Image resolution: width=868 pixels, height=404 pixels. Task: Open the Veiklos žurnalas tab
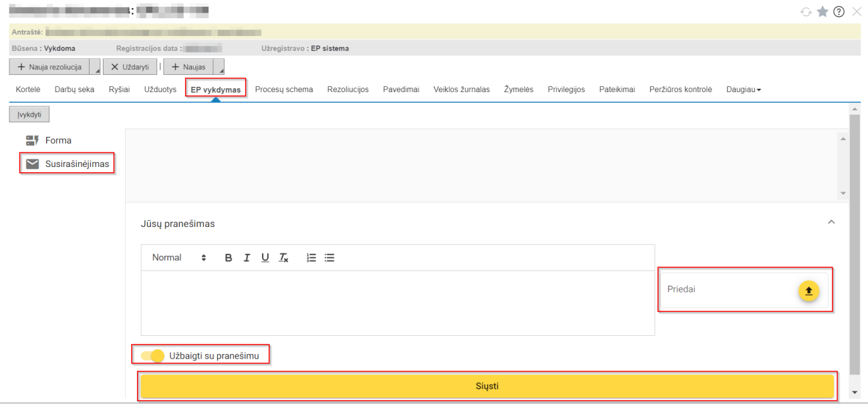tap(461, 89)
